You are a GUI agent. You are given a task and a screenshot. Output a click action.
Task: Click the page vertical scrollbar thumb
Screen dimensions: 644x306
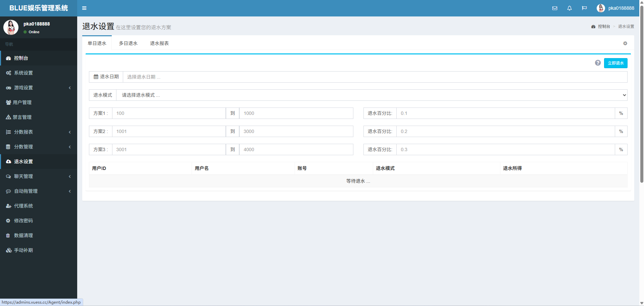click(x=642, y=94)
